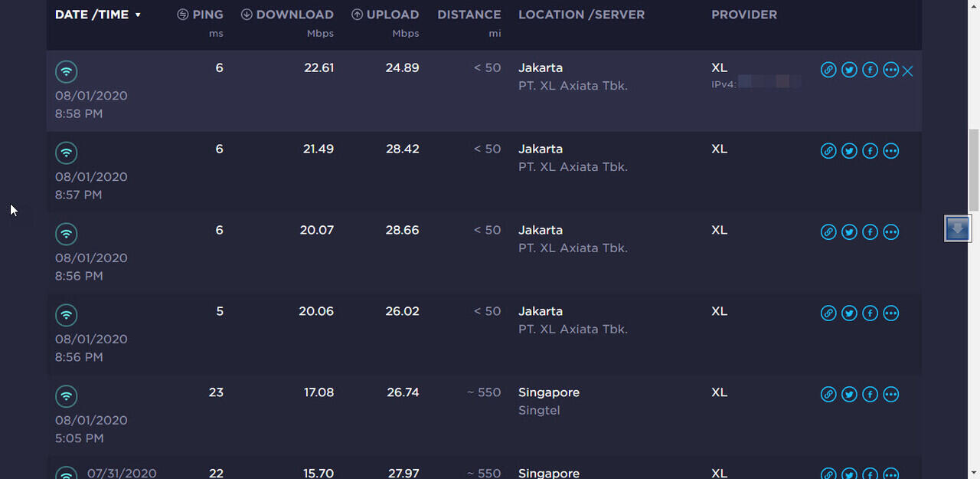Open the Jakarta server link on the 8:57 PM row
The width and height of the screenshot is (980, 479).
pyautogui.click(x=541, y=149)
